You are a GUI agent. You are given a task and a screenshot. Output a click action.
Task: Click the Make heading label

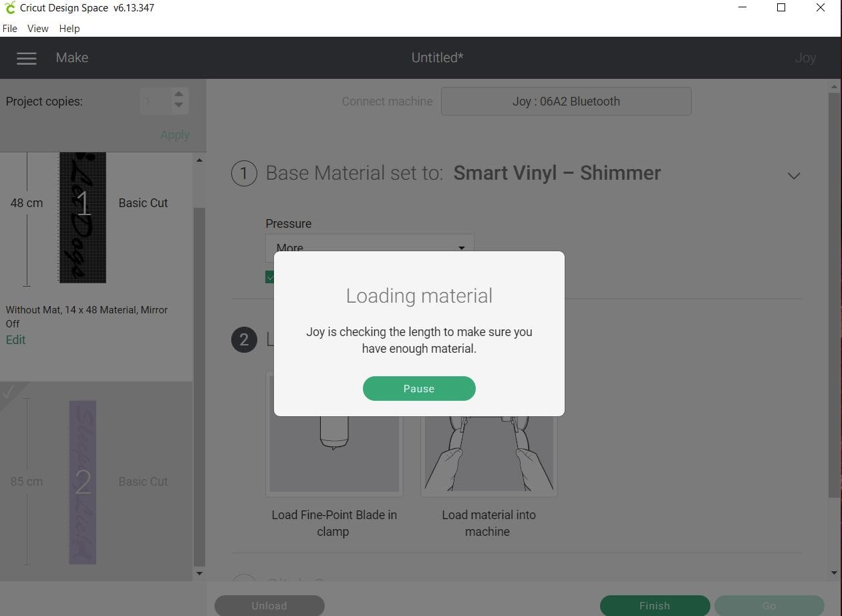72,58
